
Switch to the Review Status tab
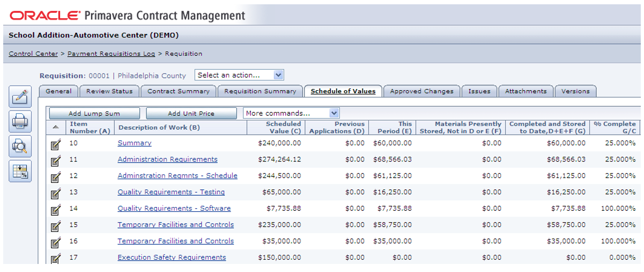coord(109,91)
